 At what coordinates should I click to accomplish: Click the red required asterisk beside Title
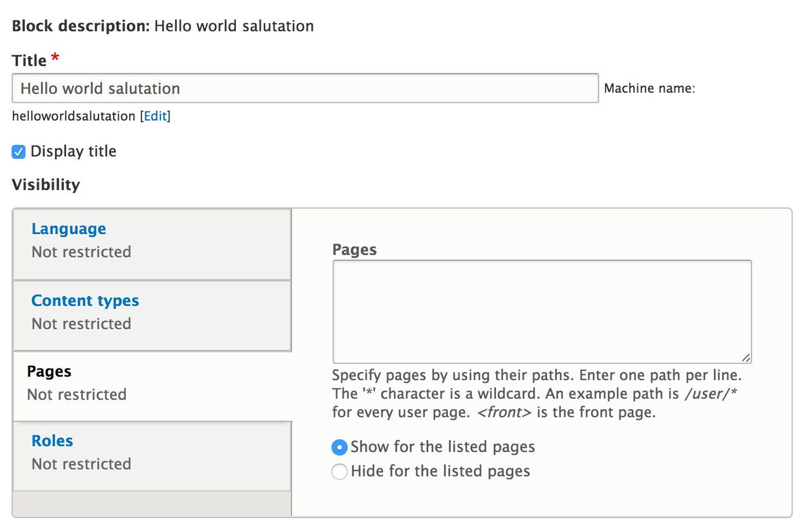55,57
